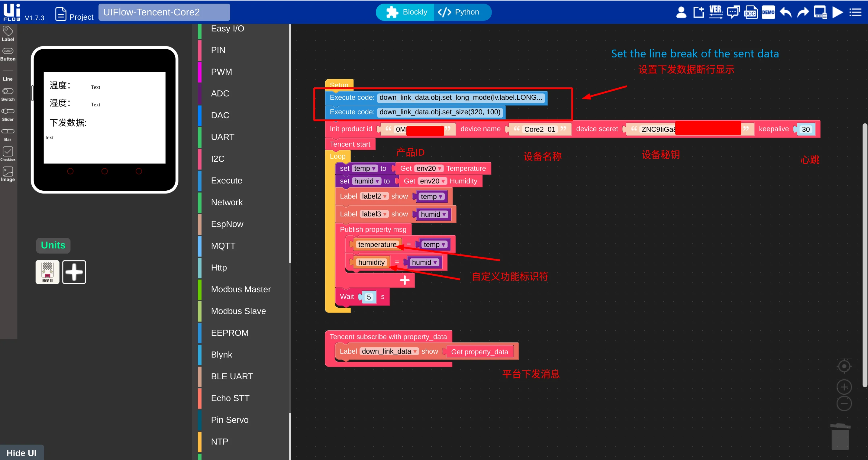Open the temp variable dropdown in set block
The height and width of the screenshot is (460, 868).
(x=365, y=169)
